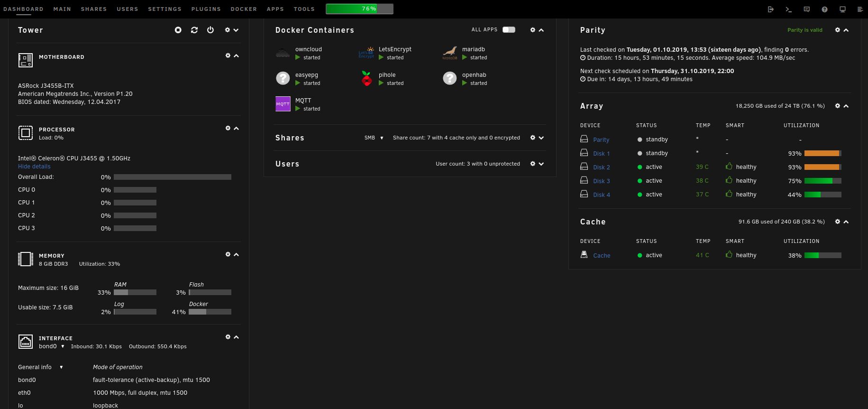Open the Cache device link

pos(602,255)
